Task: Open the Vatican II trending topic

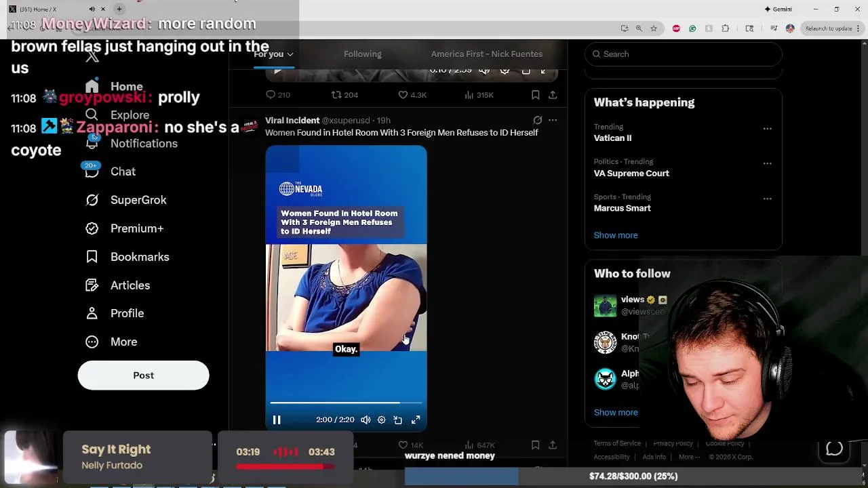Action: tap(612, 138)
